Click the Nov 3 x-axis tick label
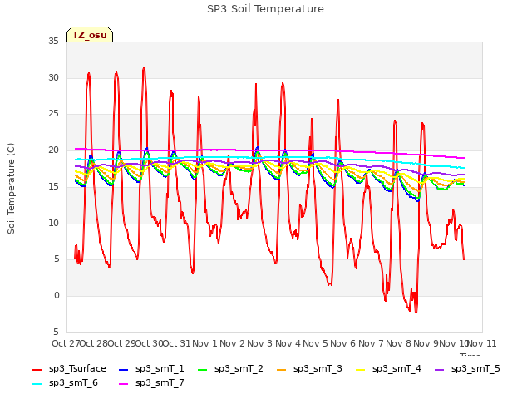Screen dimensions: 532x399 (x=260, y=343)
